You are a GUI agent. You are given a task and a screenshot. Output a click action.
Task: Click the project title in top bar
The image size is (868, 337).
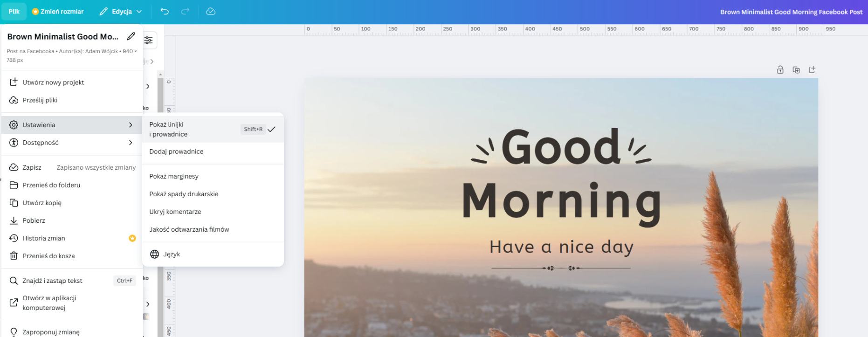791,12
